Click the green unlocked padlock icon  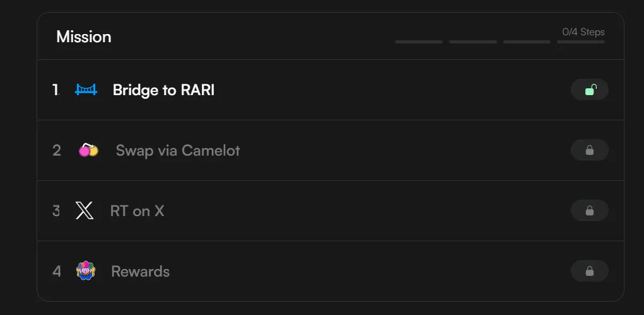point(590,90)
